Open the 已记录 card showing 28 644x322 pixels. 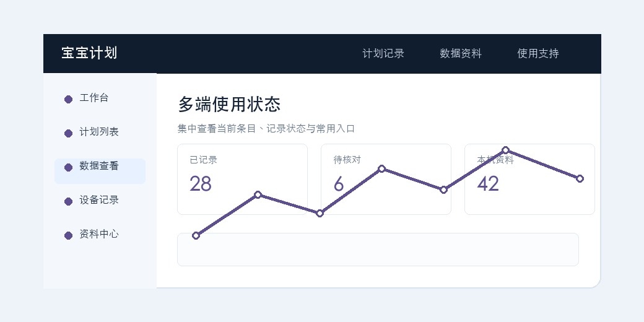[242, 179]
